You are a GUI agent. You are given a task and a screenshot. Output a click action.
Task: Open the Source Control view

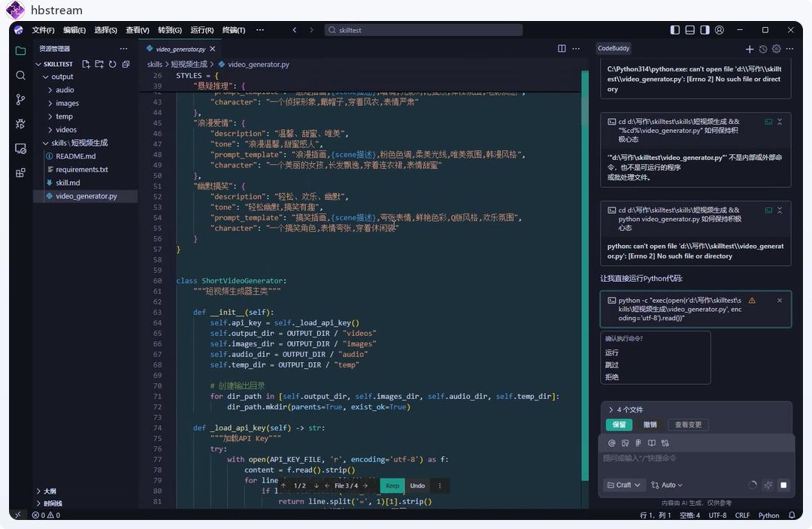(21, 99)
